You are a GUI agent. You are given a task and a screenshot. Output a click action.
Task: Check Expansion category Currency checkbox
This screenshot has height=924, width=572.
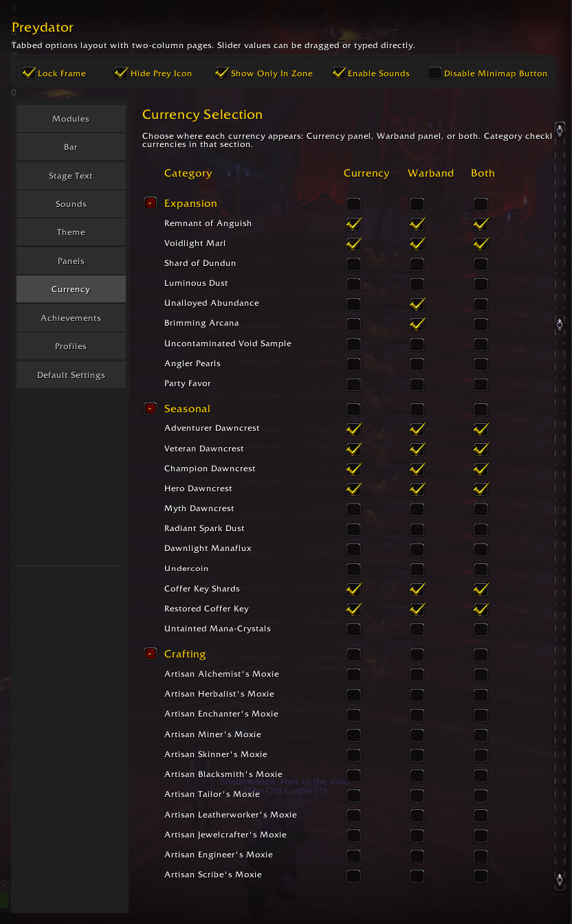click(x=353, y=204)
